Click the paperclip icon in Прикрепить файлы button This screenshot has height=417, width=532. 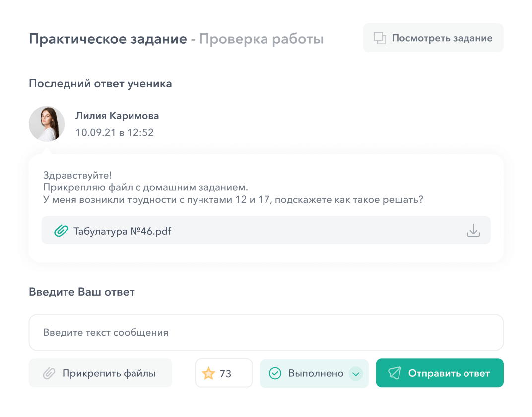pyautogui.click(x=49, y=373)
